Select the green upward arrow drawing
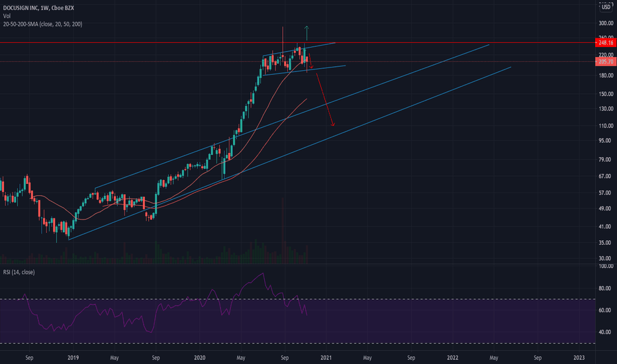This screenshot has width=617, height=364. (307, 33)
